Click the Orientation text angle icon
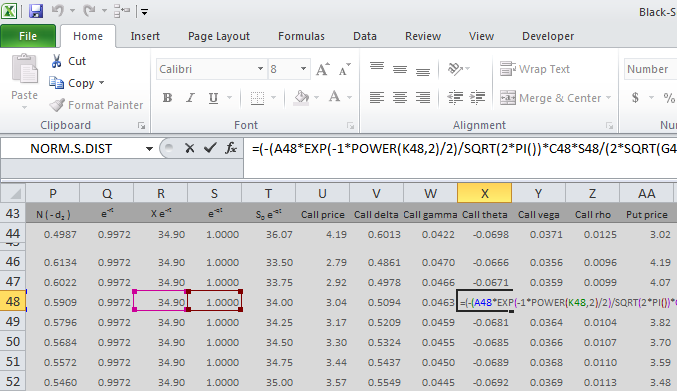This screenshot has width=677, height=391. pyautogui.click(x=455, y=69)
